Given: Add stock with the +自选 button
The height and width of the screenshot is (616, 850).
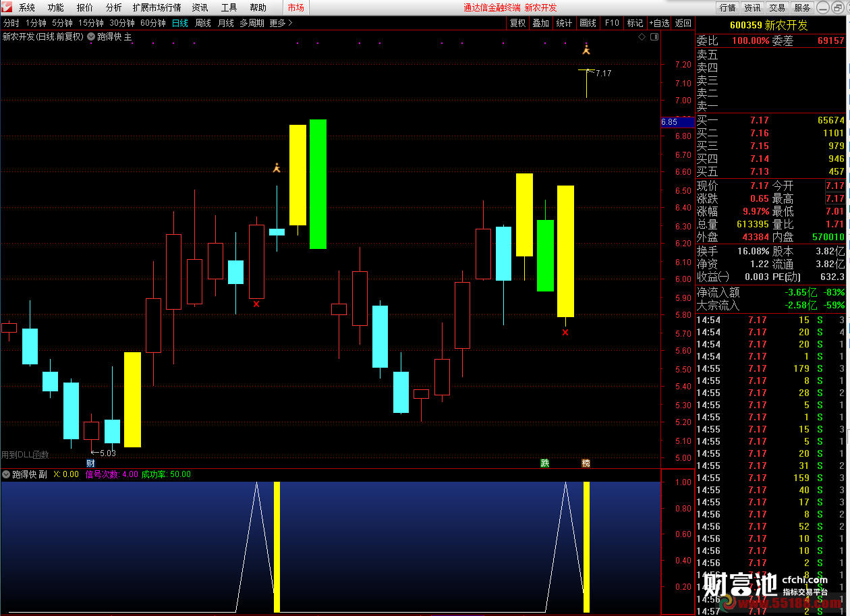Looking at the screenshot, I should [x=659, y=23].
